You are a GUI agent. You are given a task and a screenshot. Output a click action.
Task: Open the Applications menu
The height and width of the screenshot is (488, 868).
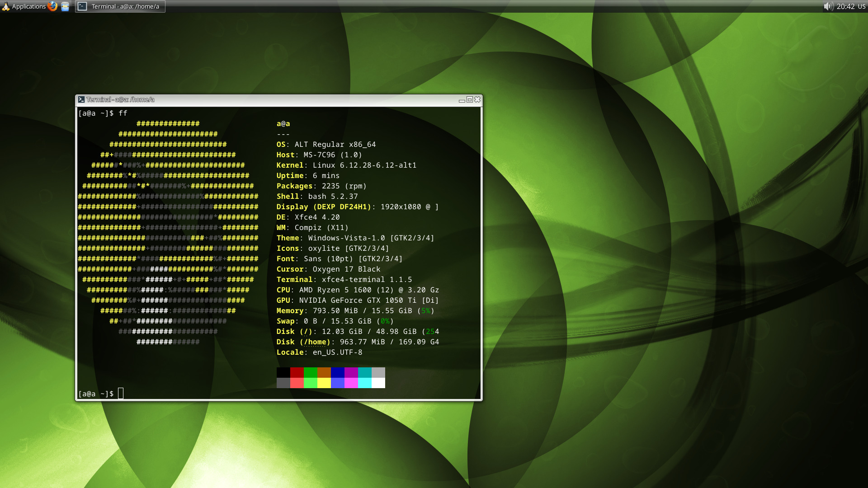tap(28, 6)
